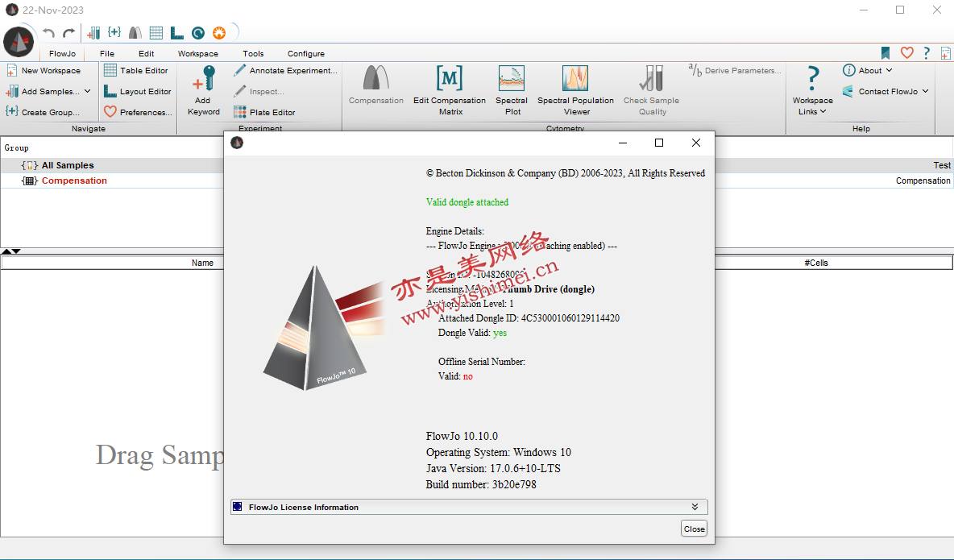Click the new document icon at top right
This screenshot has height=560, width=954.
pyautogui.click(x=945, y=53)
